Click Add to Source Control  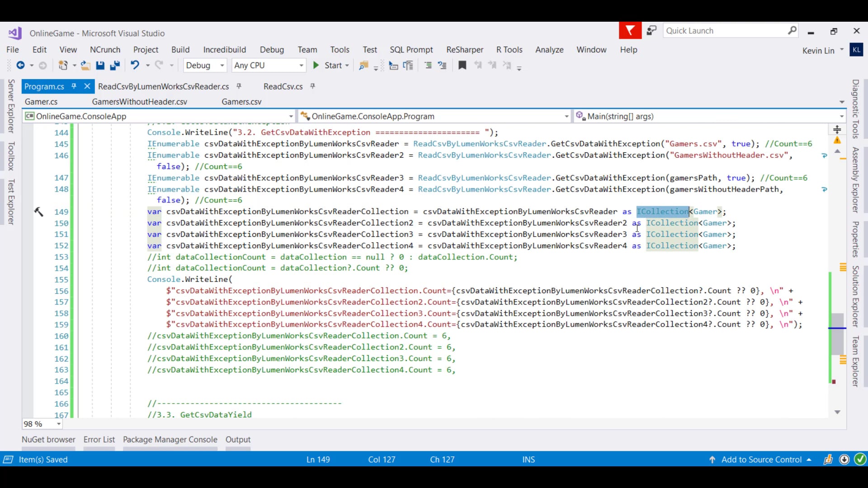click(x=761, y=460)
